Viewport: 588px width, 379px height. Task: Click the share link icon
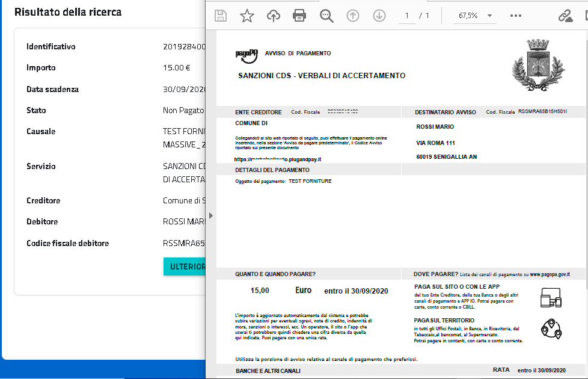pyautogui.click(x=565, y=16)
